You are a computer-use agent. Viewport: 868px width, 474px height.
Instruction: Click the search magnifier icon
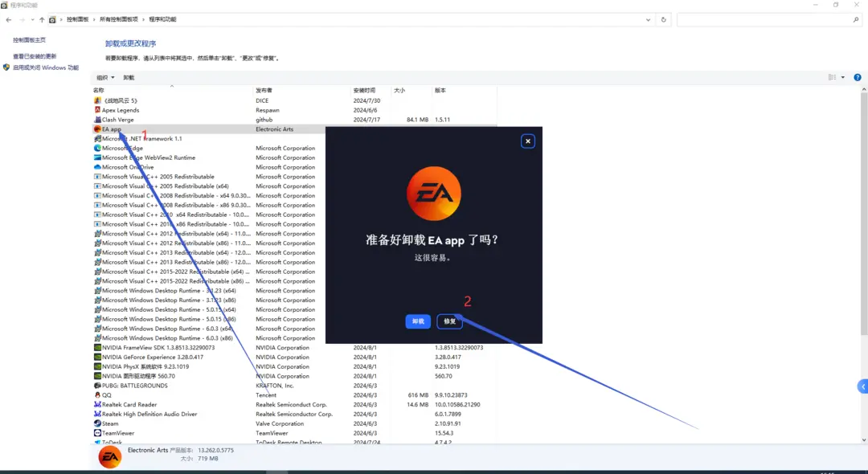[x=857, y=20]
